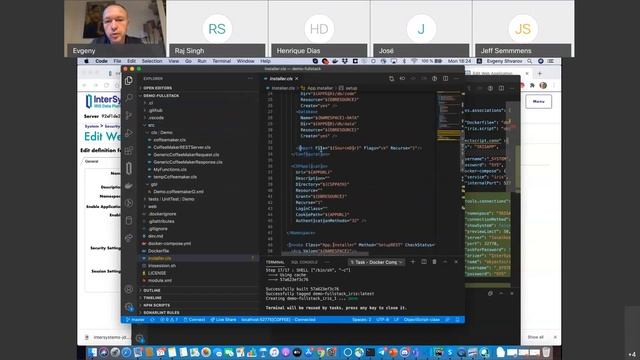The width and height of the screenshot is (640, 360).
Task: Click Evgeny's video thumbnail
Action: pyautogui.click(x=115, y=28)
